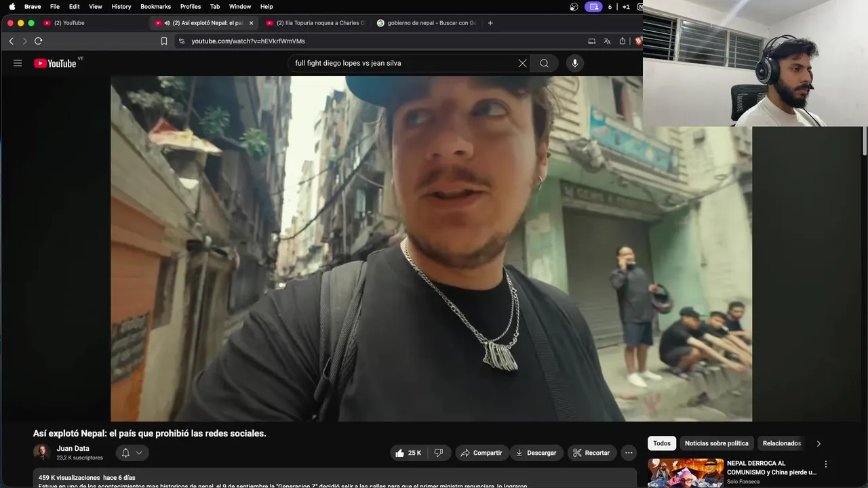Screen dimensions: 868x488
Task: Open the Help menu
Action: (267, 7)
